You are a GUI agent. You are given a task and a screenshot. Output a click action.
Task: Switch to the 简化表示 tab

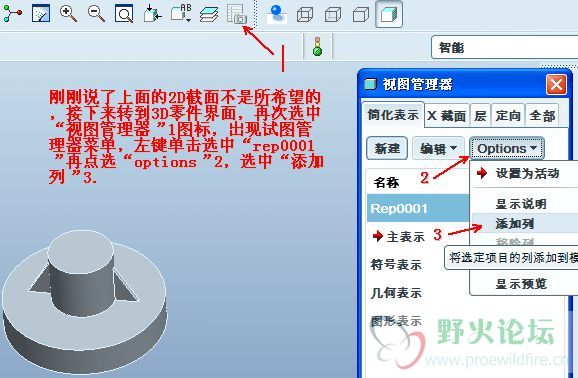click(x=393, y=115)
